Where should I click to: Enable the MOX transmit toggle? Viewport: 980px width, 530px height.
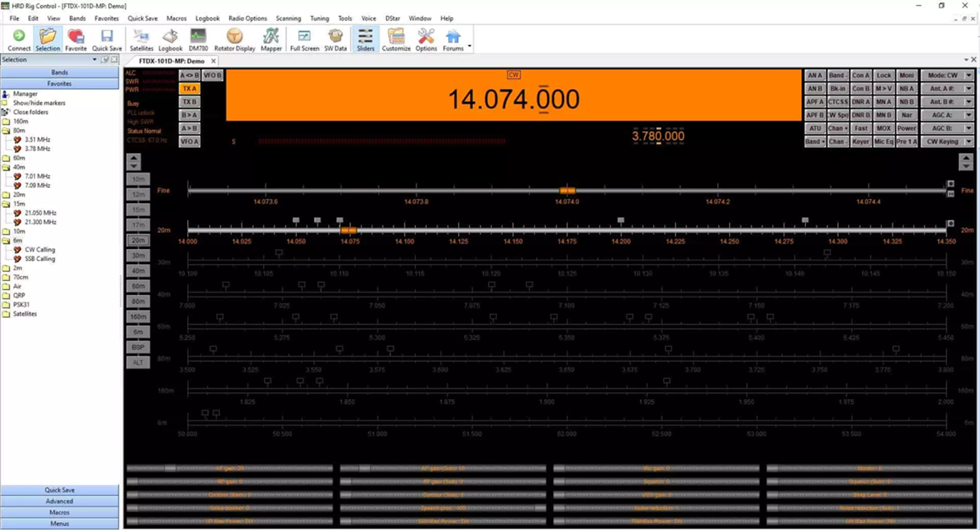(883, 128)
